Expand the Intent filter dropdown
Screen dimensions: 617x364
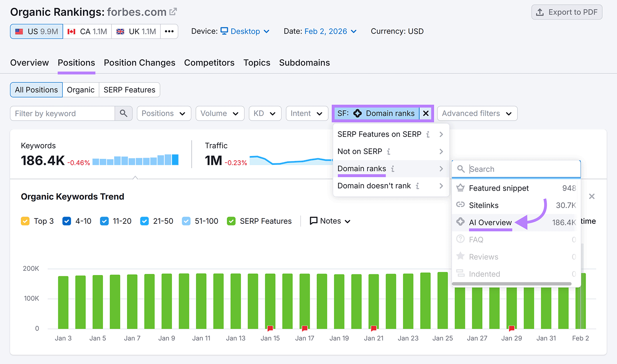[307, 113]
